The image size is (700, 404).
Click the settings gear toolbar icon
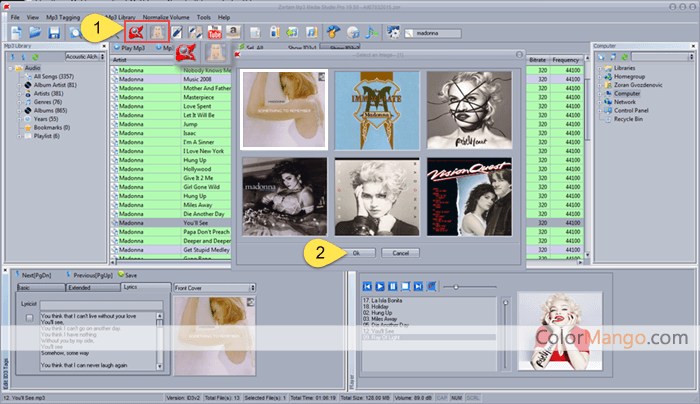393,33
